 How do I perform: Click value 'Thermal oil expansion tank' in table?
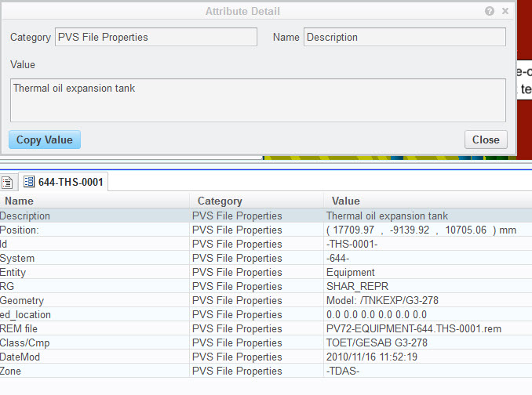[387, 216]
